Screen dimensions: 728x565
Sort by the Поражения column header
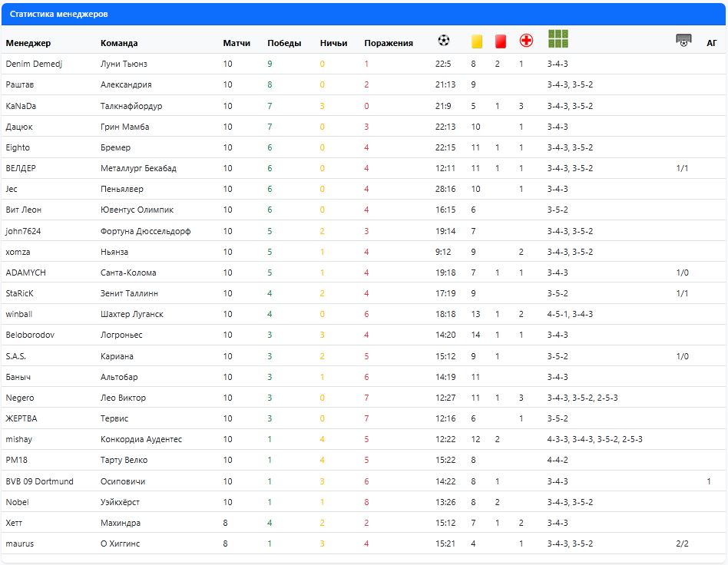coord(389,43)
